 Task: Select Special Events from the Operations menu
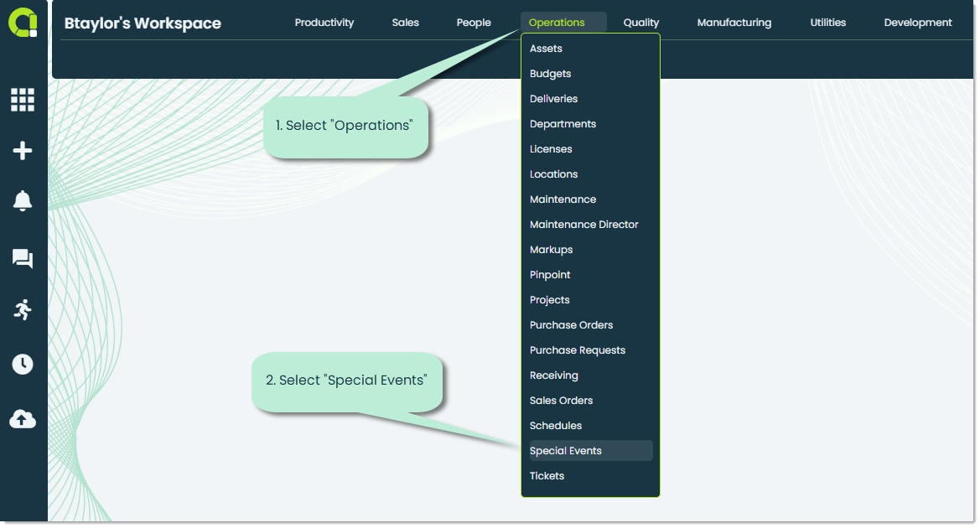pos(566,450)
